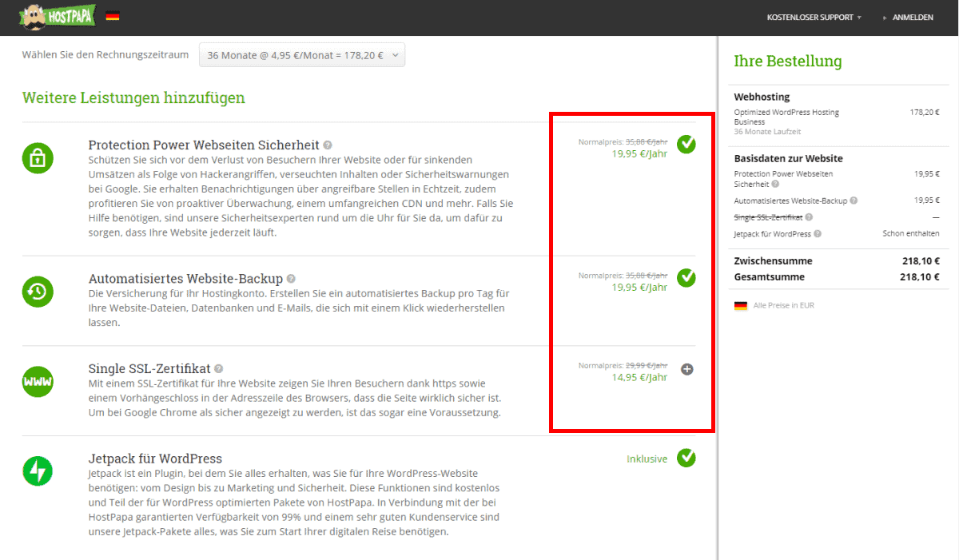Click the green WWW SSL-Zertifikat icon
959x560 pixels.
(38, 383)
